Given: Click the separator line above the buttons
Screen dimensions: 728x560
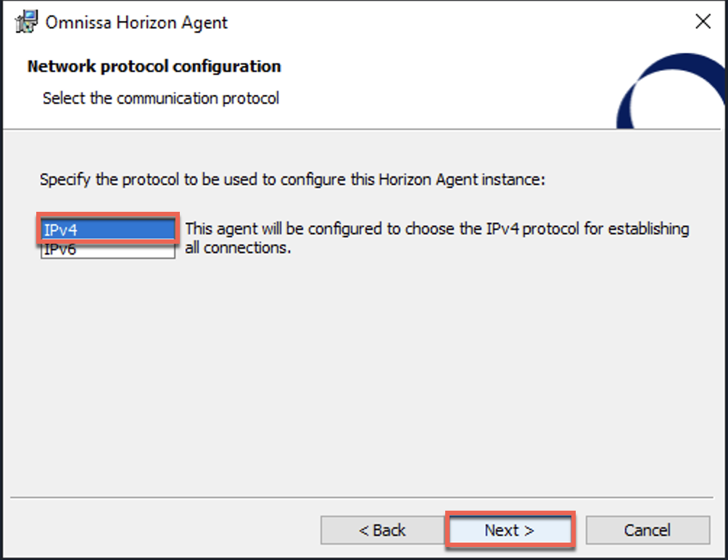Looking at the screenshot, I should [362, 498].
